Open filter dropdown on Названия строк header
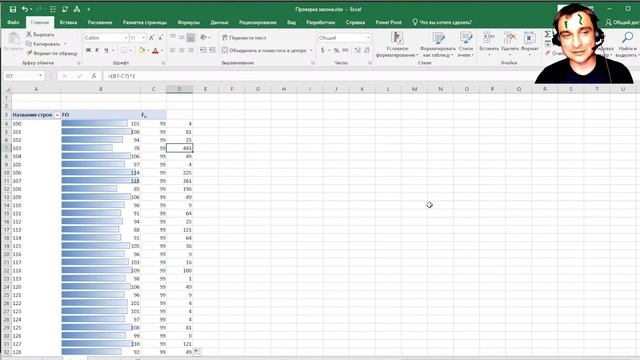Screen dimensions: 640x360 pyautogui.click(x=57, y=115)
